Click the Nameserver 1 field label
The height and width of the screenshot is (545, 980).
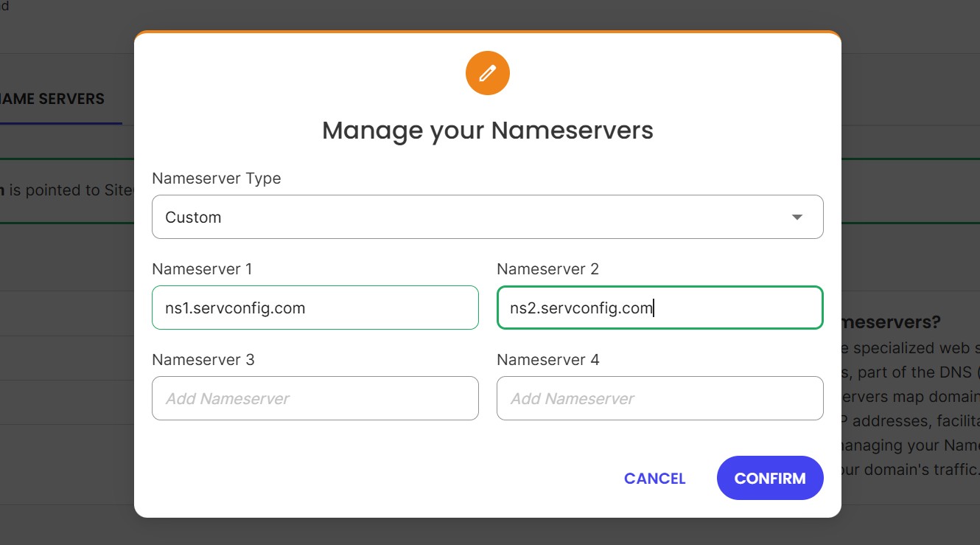coord(201,268)
